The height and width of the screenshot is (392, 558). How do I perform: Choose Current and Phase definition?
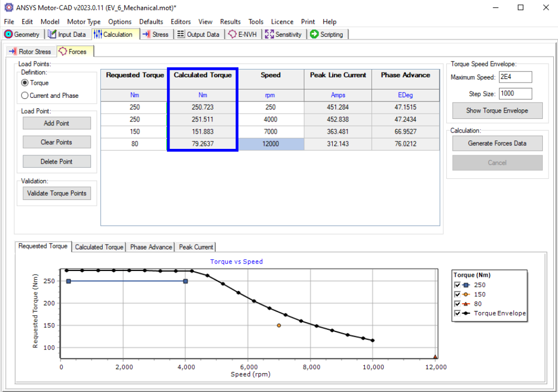point(25,95)
